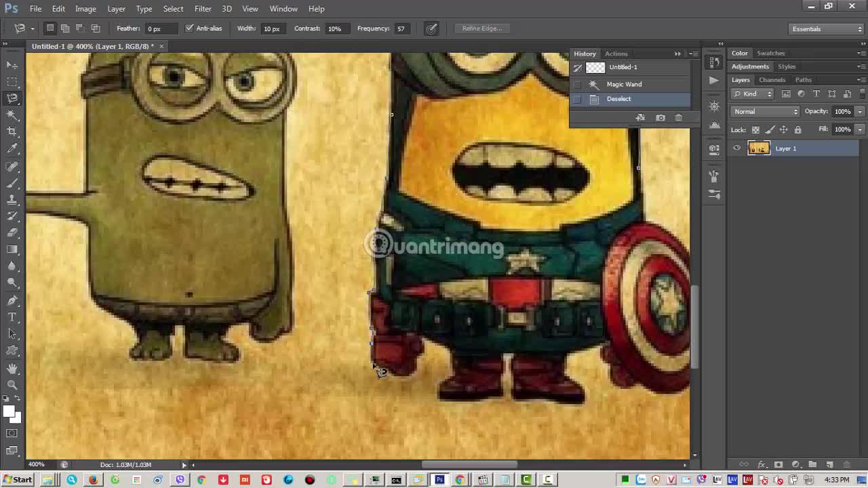Image resolution: width=868 pixels, height=488 pixels.
Task: Select the Hand tool
Action: coord(12,368)
